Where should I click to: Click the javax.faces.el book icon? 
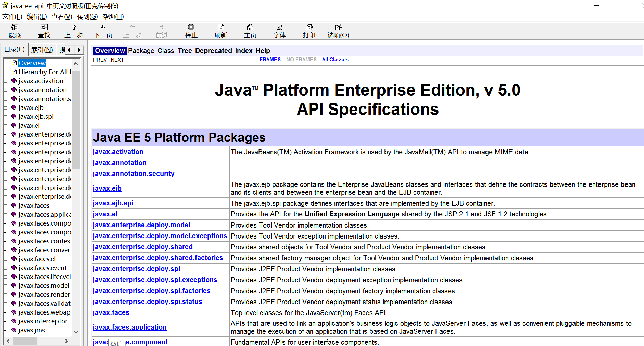[14, 259]
